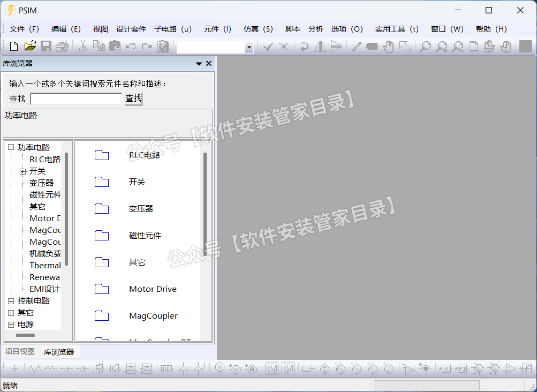Open the 磁性元件 folder in list

[145, 236]
